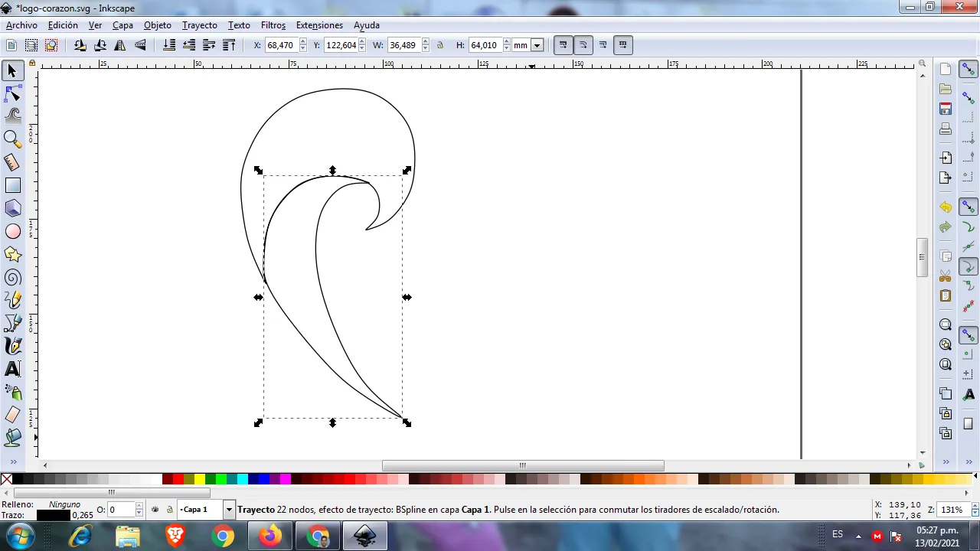This screenshot has height=551, width=980.
Task: Undo last action with yellow arrow
Action: (x=946, y=207)
